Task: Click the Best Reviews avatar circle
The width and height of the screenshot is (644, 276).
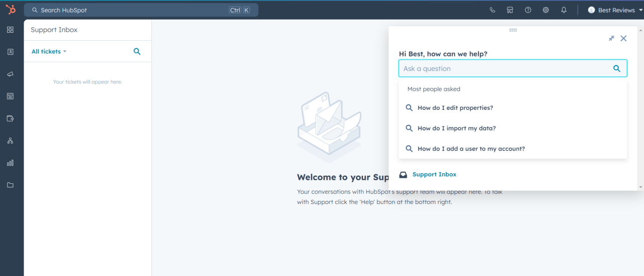Action: coord(591,10)
